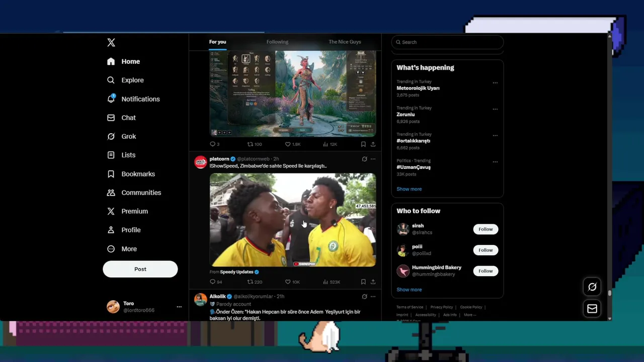Click the Post button
This screenshot has height=362, width=644.
140,269
